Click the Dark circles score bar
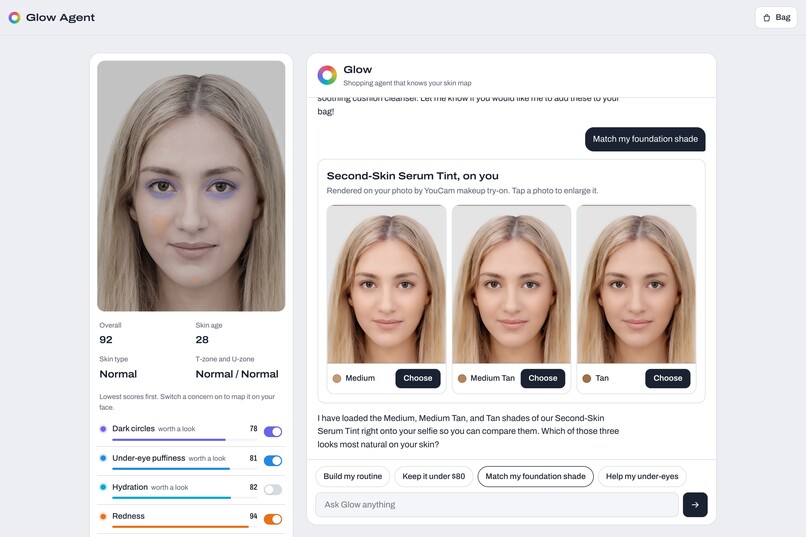 point(185,440)
